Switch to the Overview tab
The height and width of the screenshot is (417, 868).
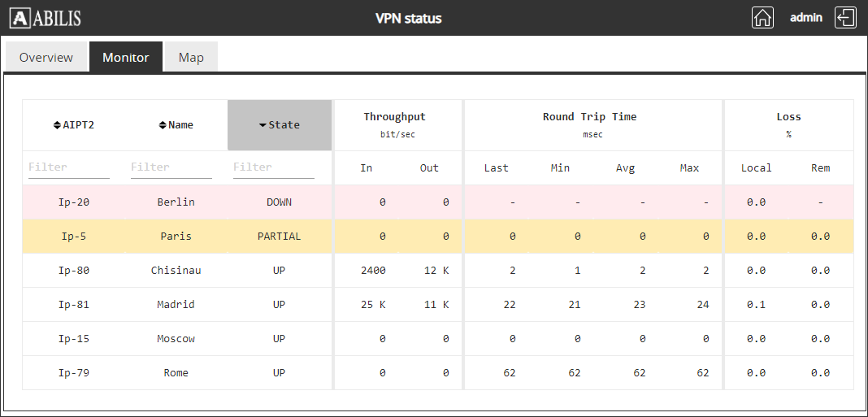46,58
